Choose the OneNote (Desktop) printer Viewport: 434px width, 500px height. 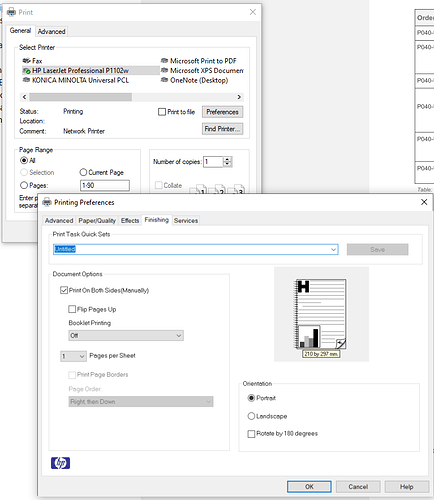195,80
